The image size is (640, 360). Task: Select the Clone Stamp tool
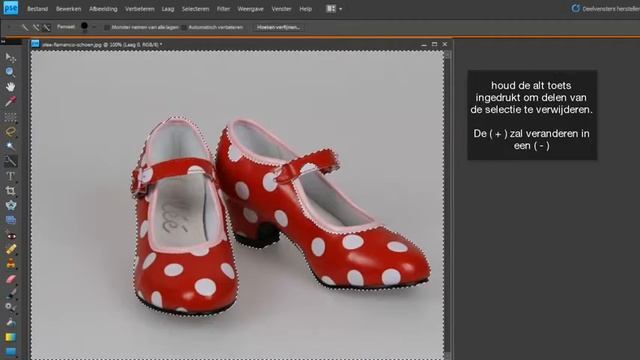pyautogui.click(x=10, y=264)
